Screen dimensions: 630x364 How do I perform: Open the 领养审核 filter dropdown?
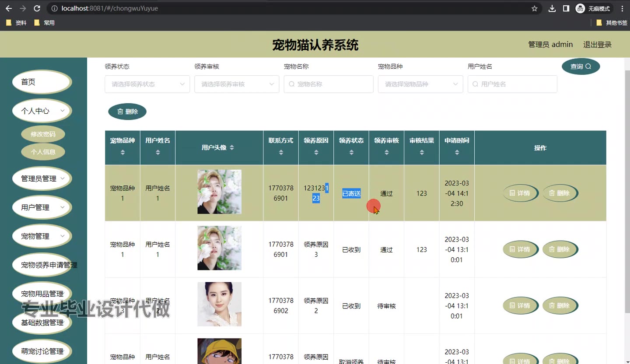237,84
